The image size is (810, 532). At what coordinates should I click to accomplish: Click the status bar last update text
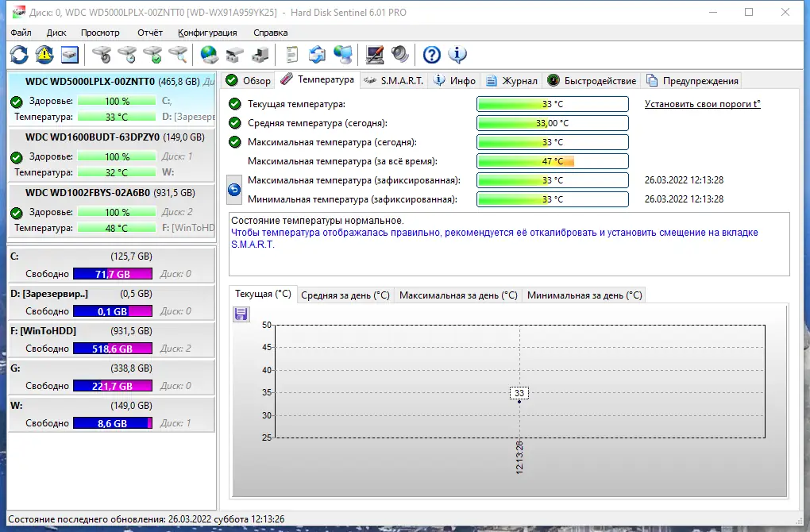point(146,519)
